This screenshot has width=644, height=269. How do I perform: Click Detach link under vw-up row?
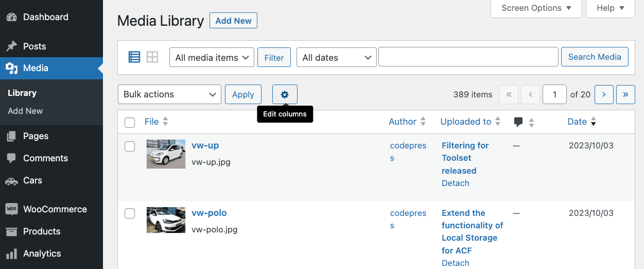click(x=455, y=183)
